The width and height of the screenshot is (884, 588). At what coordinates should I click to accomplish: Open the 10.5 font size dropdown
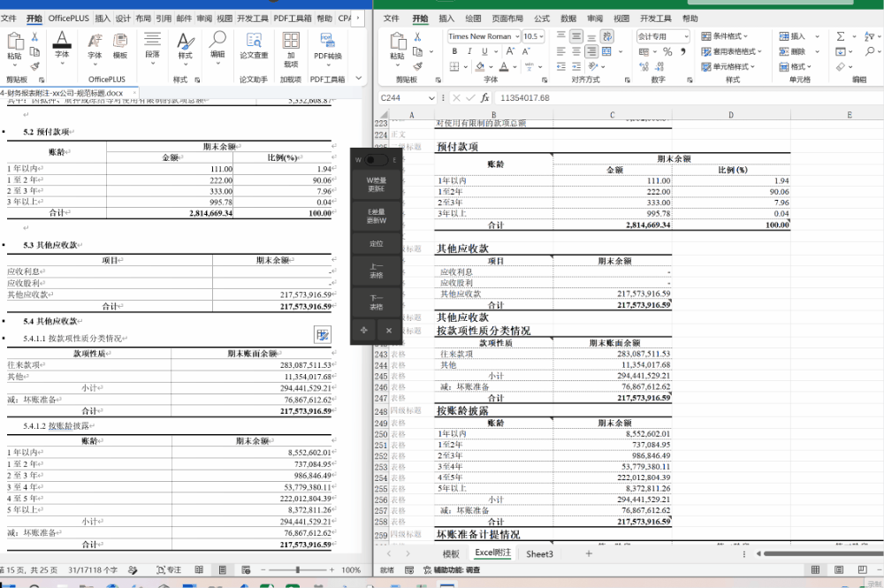tap(541, 36)
